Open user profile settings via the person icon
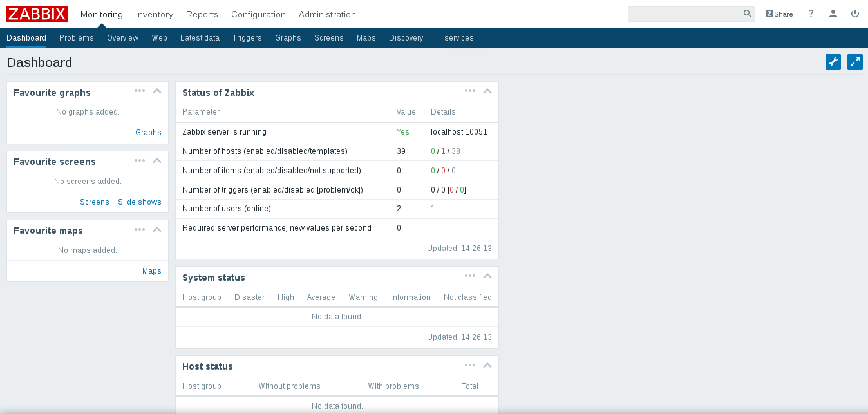 [x=833, y=14]
